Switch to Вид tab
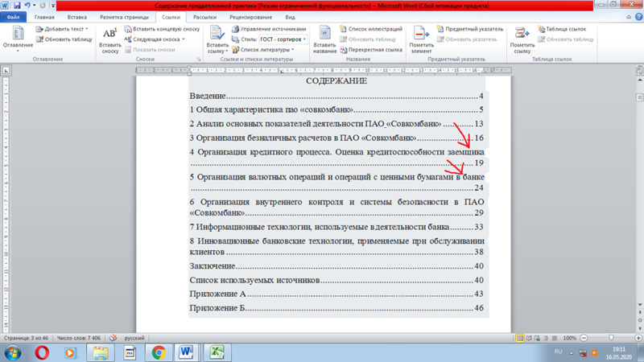Viewport: 644px width, 362px height. [x=290, y=17]
